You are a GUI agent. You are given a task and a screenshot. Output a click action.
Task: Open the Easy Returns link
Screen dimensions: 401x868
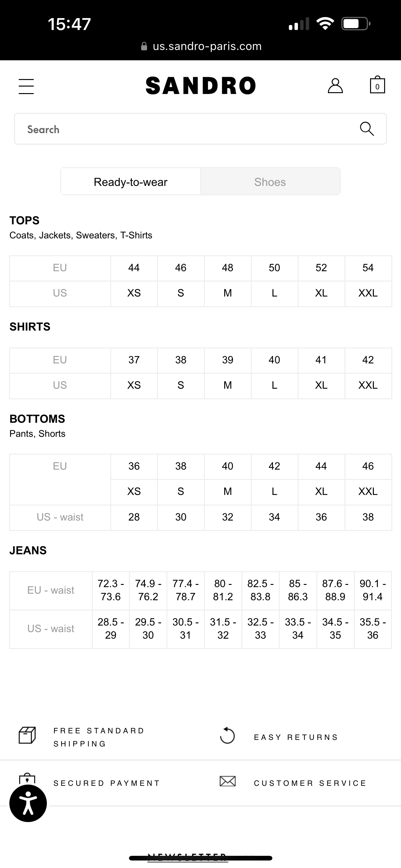(x=296, y=737)
